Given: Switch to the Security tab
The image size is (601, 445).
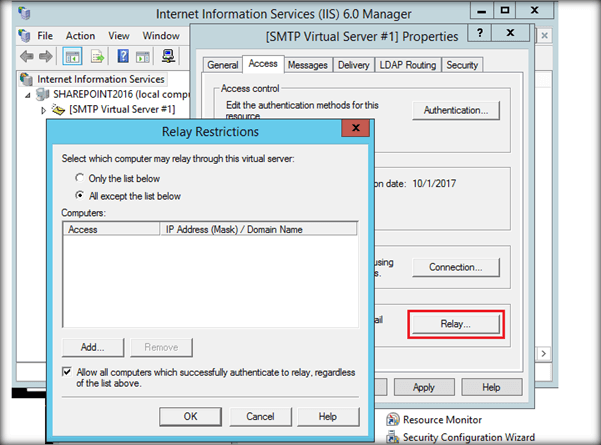Looking at the screenshot, I should 462,65.
